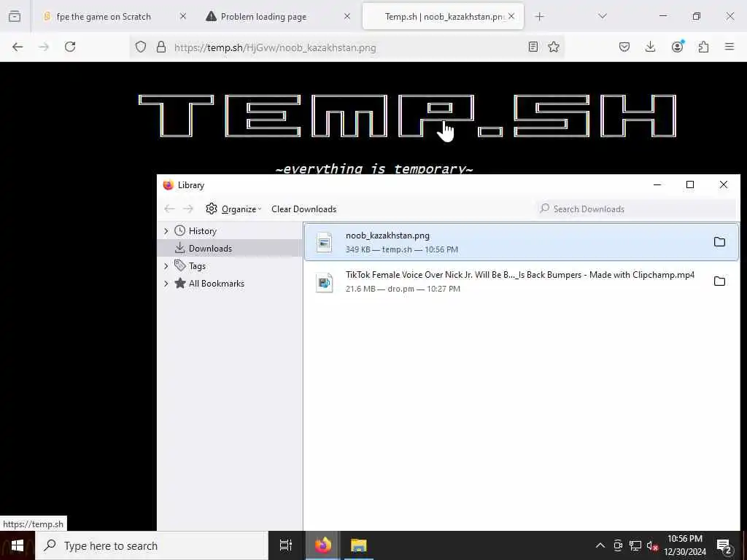Image resolution: width=747 pixels, height=560 pixels.
Task: Close the Library window
Action: (723, 184)
